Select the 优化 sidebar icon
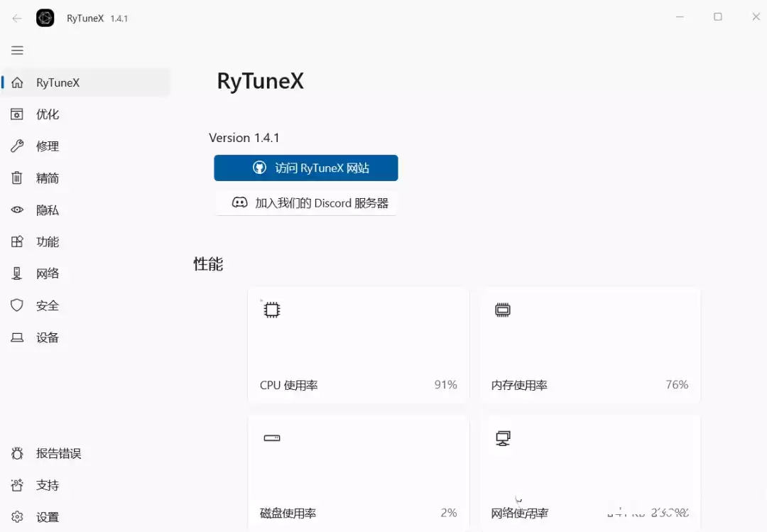This screenshot has width=767, height=532. pos(18,114)
